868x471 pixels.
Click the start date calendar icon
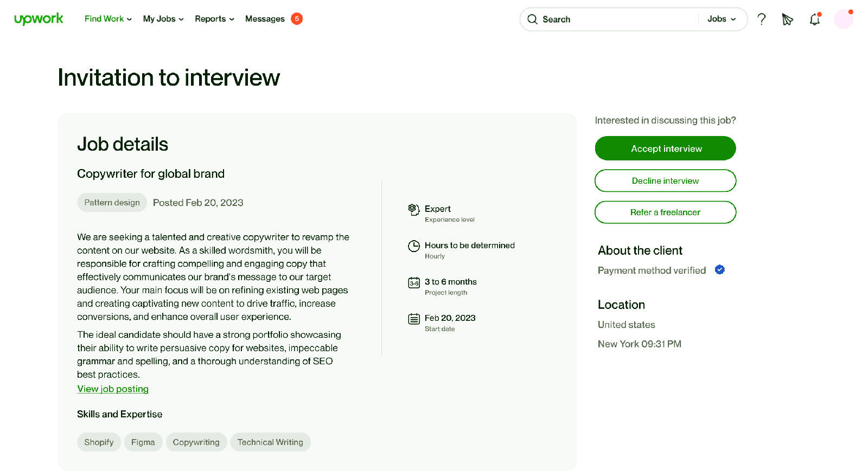coord(413,319)
